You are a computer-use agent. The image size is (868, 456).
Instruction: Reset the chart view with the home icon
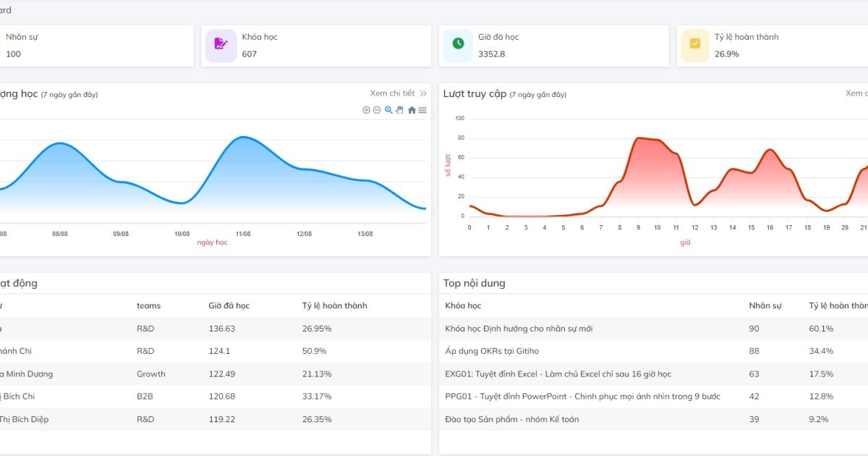pyautogui.click(x=412, y=110)
